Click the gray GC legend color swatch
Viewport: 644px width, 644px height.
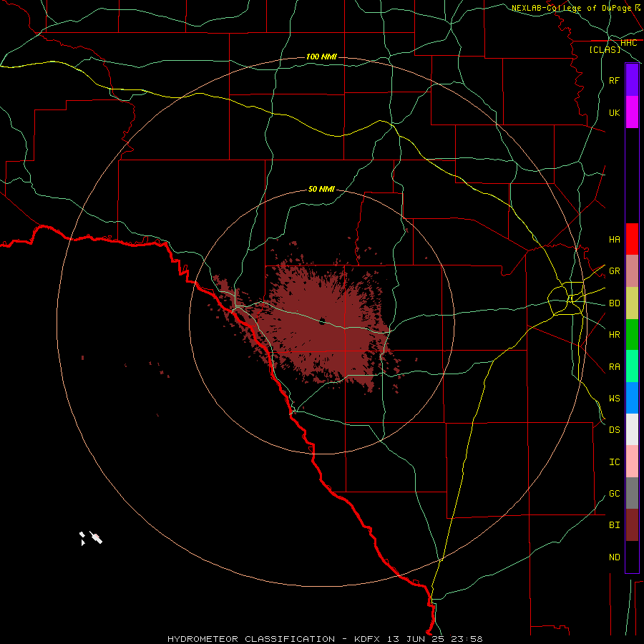point(632,493)
